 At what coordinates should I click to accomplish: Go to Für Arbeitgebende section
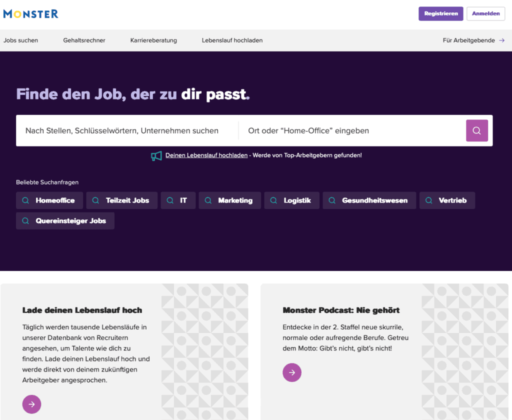pyautogui.click(x=469, y=40)
